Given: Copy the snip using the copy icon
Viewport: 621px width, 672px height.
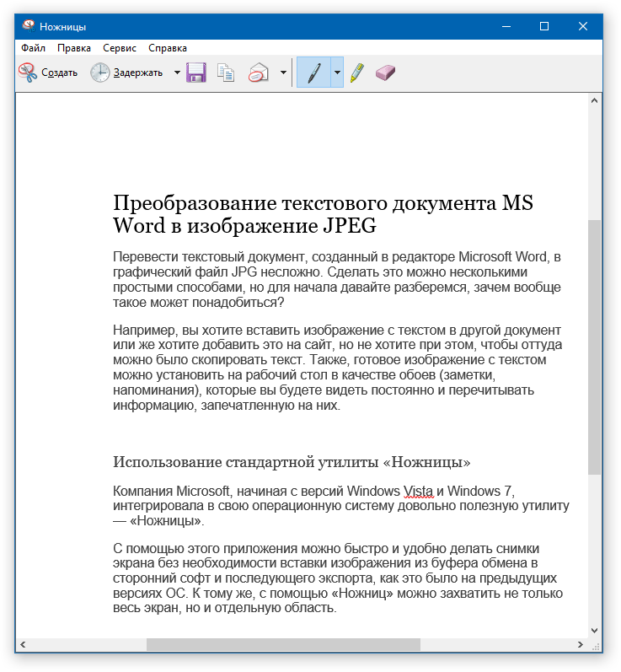Looking at the screenshot, I should [x=226, y=73].
